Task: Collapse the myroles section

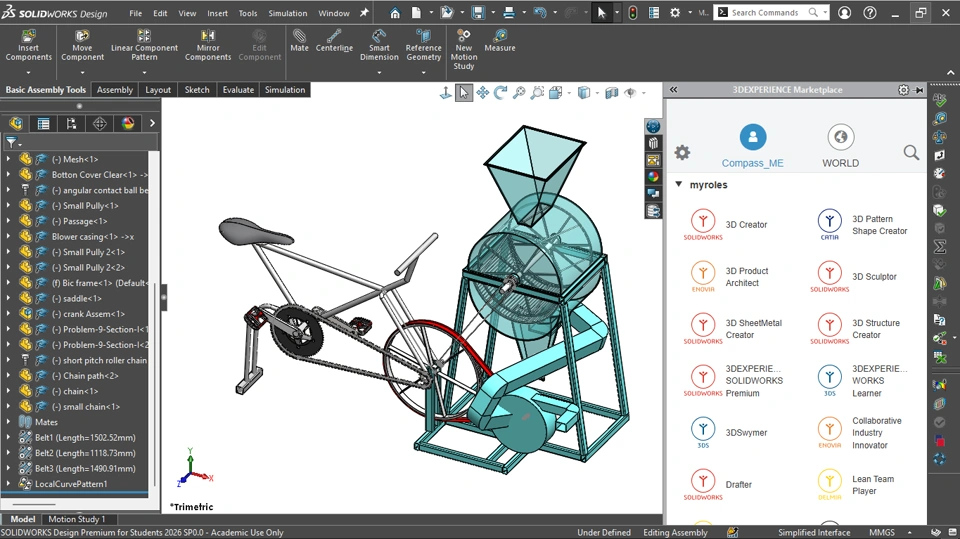Action: [x=678, y=184]
